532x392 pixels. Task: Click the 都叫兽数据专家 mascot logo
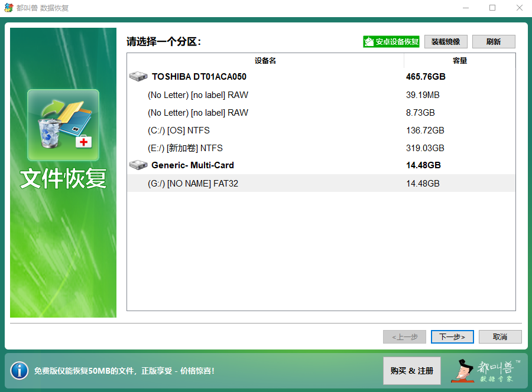click(491, 371)
